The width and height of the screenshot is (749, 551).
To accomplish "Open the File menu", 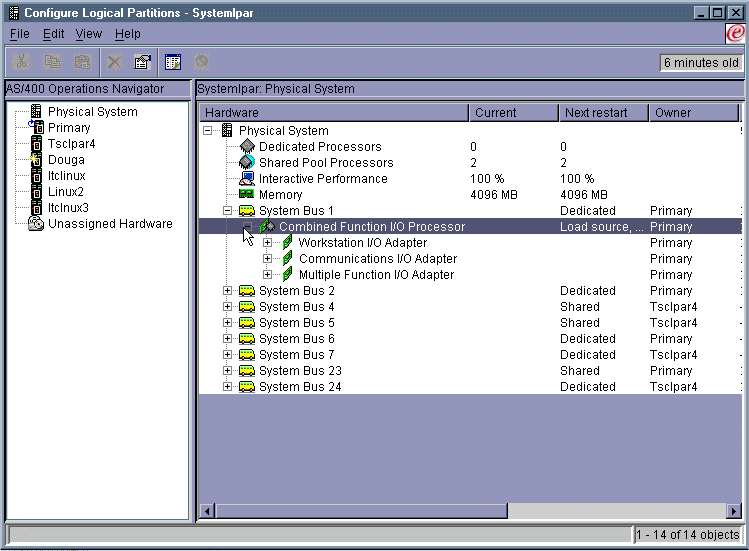I will 20,34.
